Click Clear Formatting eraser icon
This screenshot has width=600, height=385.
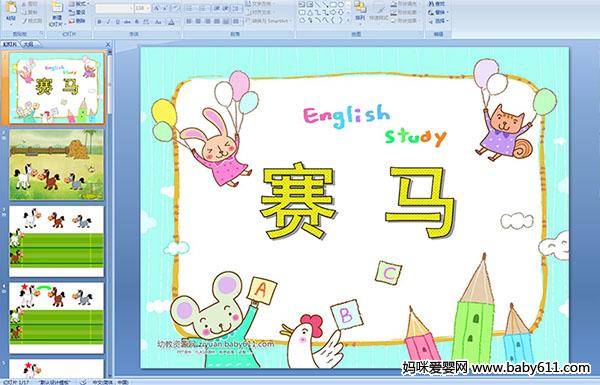[x=176, y=8]
